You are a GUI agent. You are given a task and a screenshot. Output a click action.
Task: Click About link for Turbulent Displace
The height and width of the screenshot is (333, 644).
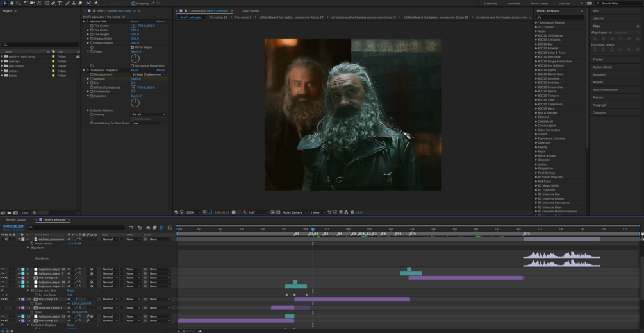point(161,70)
